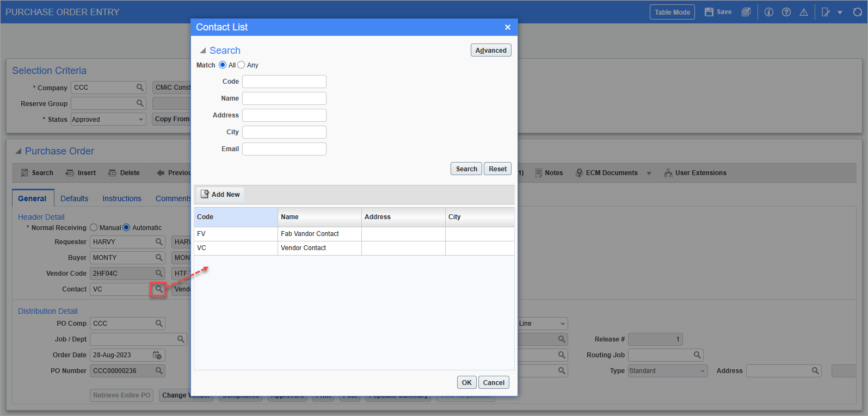Select Match Any radio button
This screenshot has height=416, width=868.
point(241,65)
